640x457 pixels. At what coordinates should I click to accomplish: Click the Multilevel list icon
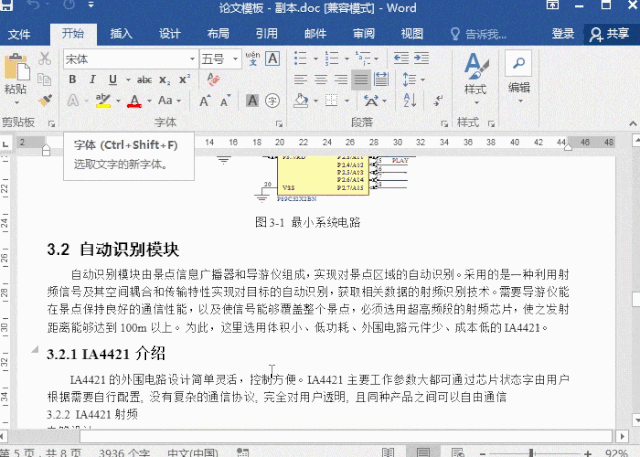pyautogui.click(x=362, y=58)
